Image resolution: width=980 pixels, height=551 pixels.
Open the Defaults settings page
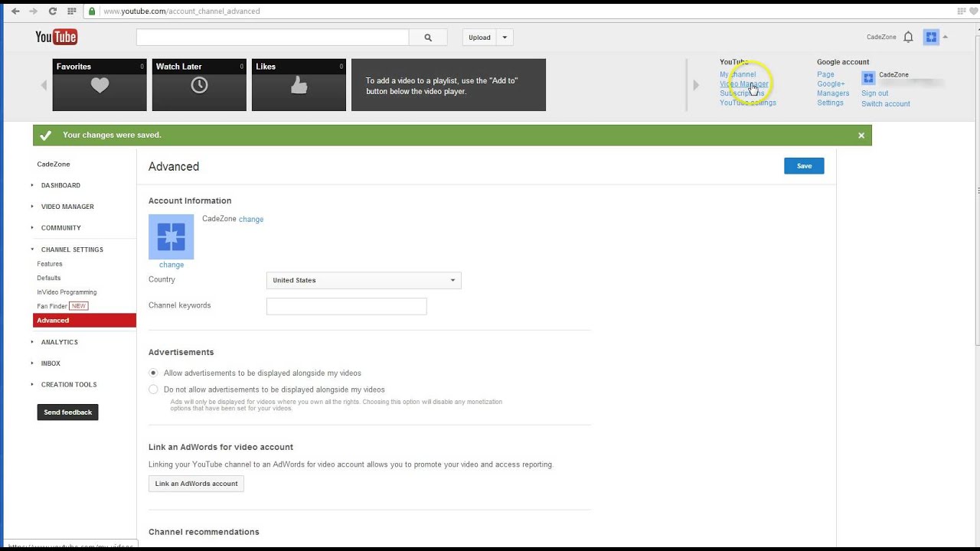click(x=49, y=278)
